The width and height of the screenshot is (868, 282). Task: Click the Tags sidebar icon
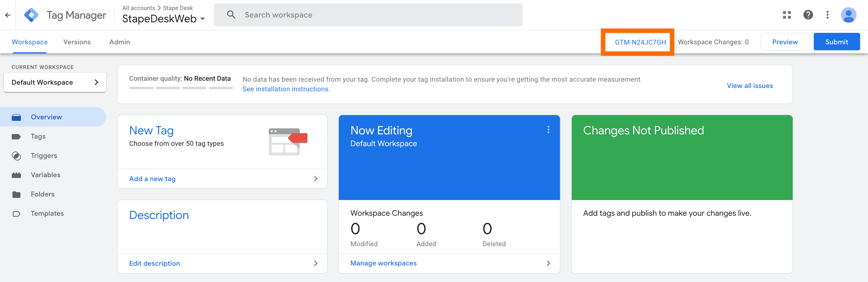click(x=16, y=136)
